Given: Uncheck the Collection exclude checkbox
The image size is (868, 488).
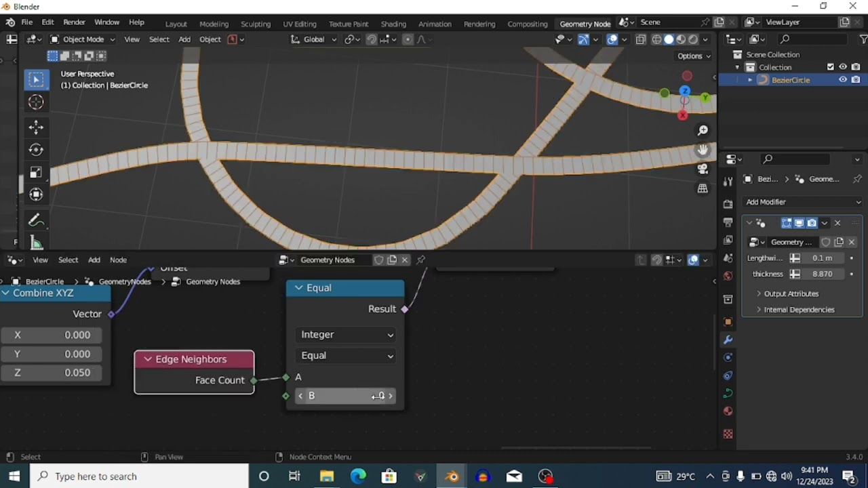Looking at the screenshot, I should click(x=831, y=67).
